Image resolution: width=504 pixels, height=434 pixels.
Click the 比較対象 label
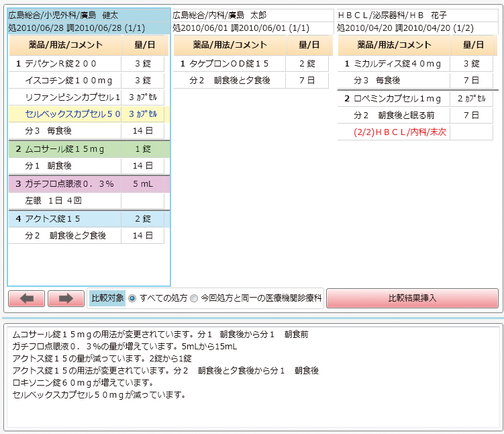coord(107,298)
